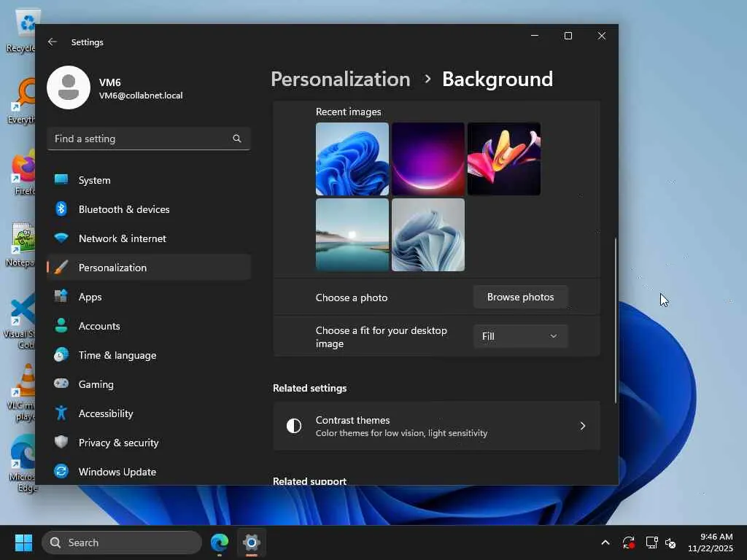Expand the desktop image fit dropdown

(520, 336)
